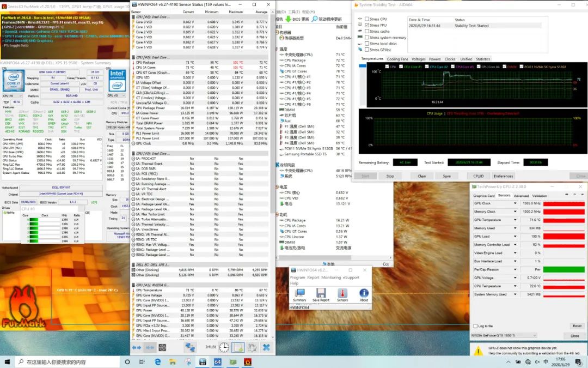Uncheck the Stress FPU option
Image resolution: width=588 pixels, height=368 pixels.
[366, 25]
